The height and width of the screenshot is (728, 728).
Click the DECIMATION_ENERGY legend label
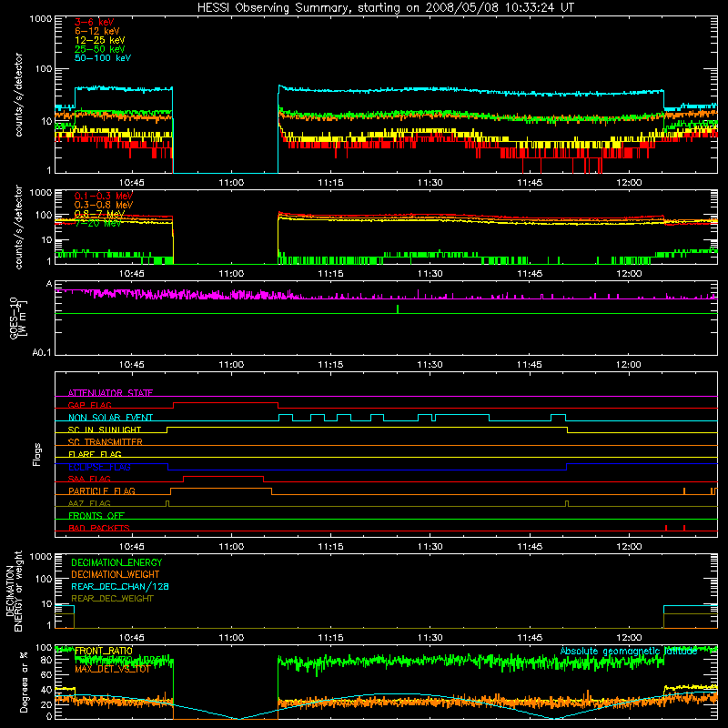pyautogui.click(x=116, y=562)
